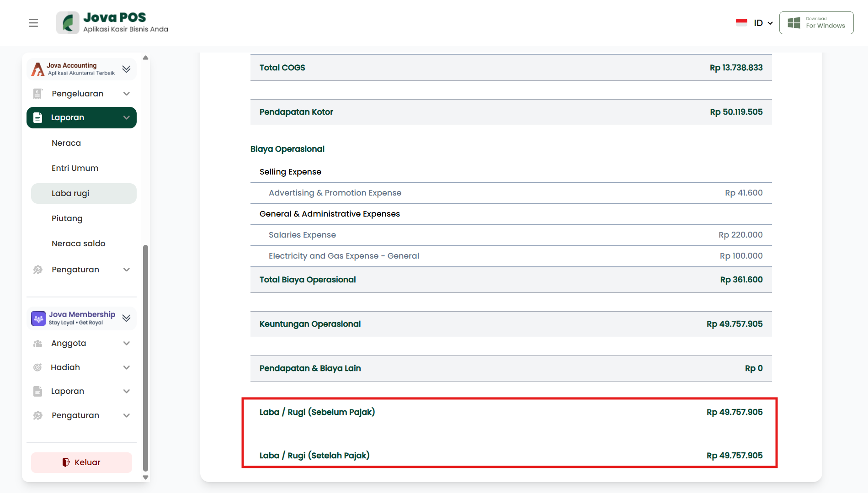Open the ID language dropdown
868x493 pixels.
pyautogui.click(x=763, y=23)
